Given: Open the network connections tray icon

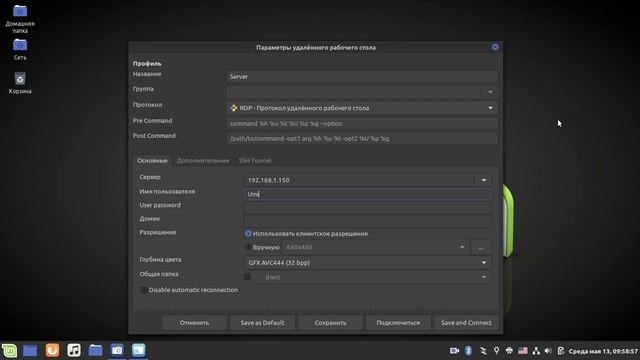Looking at the screenshot, I should coord(536,351).
